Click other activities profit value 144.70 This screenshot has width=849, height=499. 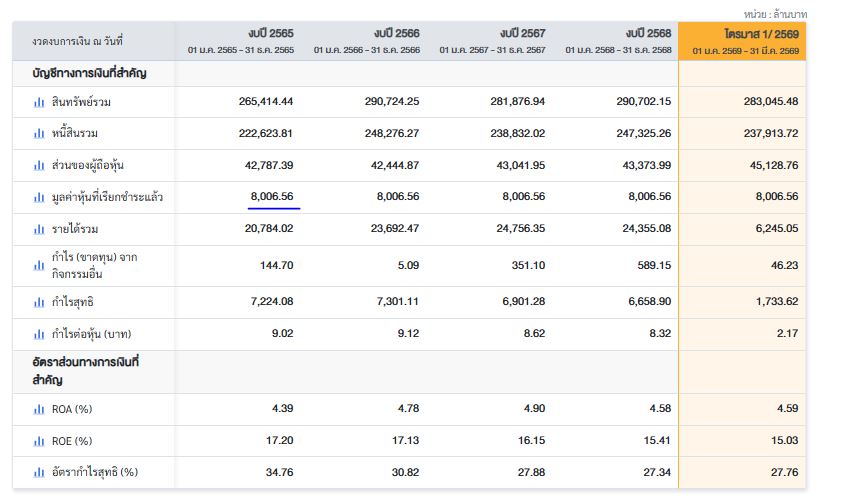tap(277, 265)
